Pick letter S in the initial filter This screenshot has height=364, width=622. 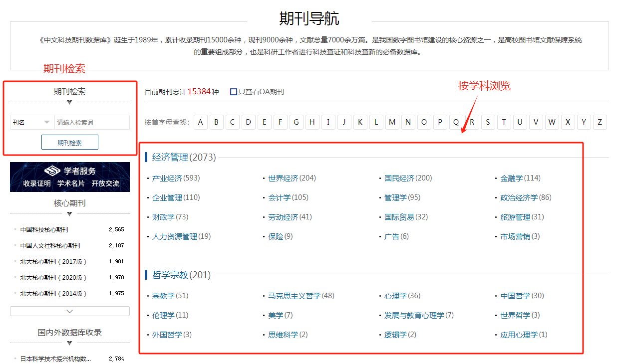tap(488, 122)
